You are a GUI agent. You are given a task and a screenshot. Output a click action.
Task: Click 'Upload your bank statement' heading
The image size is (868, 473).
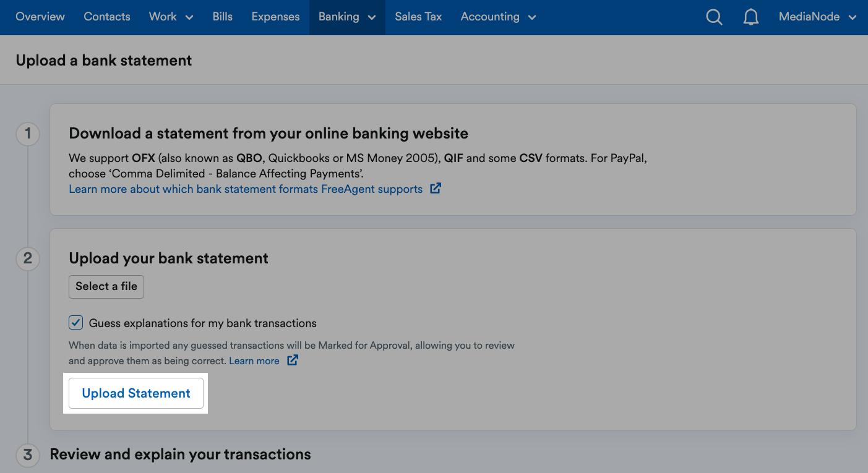coord(168,258)
